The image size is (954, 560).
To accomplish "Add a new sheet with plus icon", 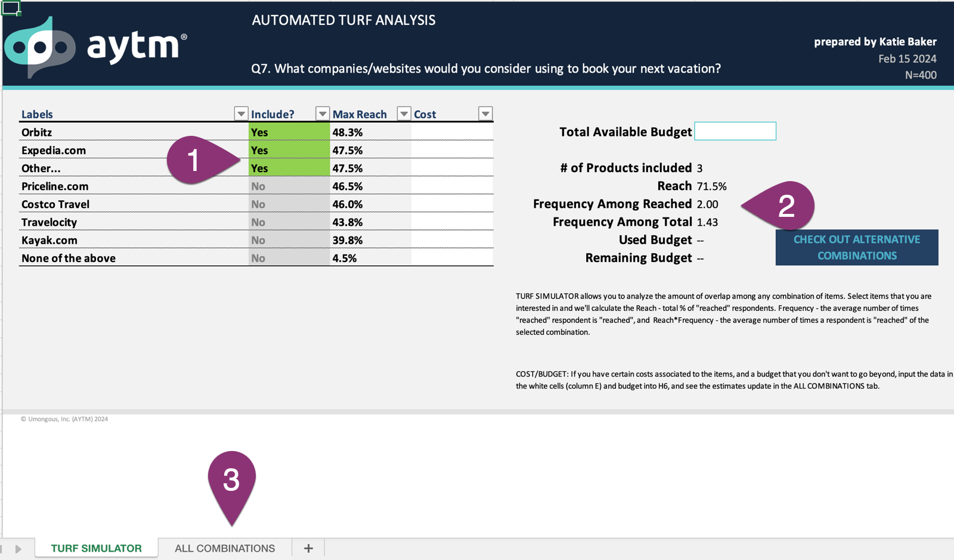I will (x=308, y=548).
